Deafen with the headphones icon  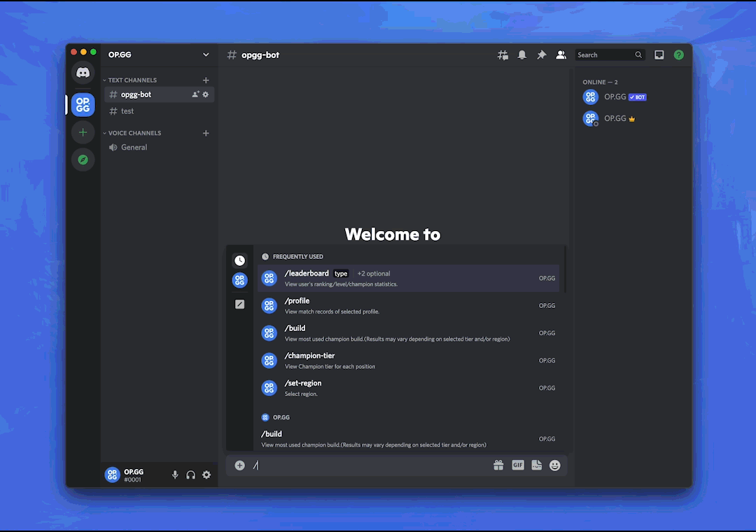point(191,475)
